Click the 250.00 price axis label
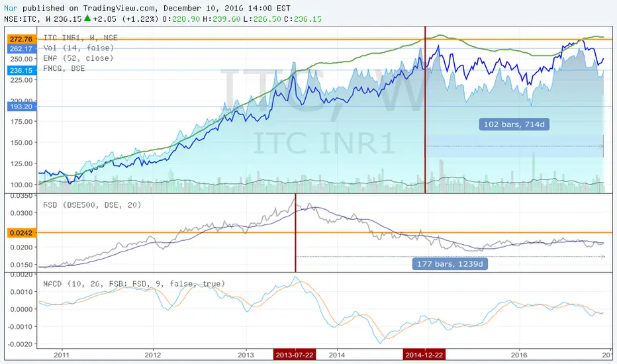Viewport: 617px width, 364px height. click(x=22, y=59)
